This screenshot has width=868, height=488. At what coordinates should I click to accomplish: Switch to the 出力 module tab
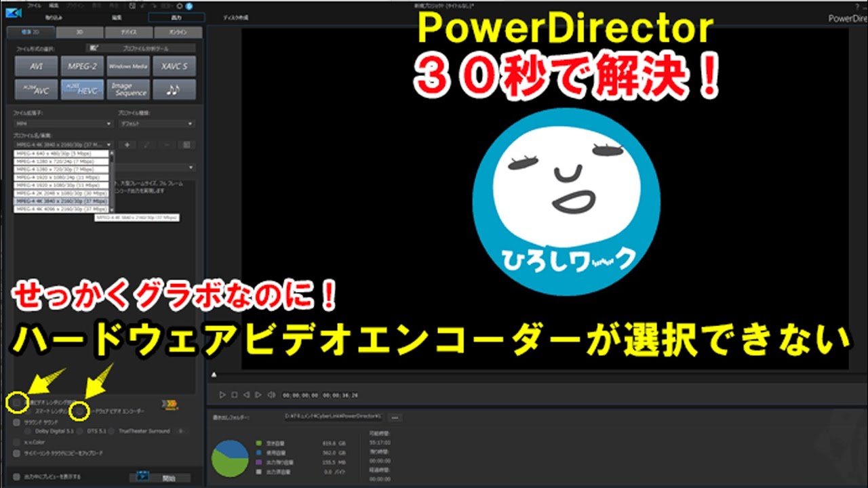click(176, 17)
